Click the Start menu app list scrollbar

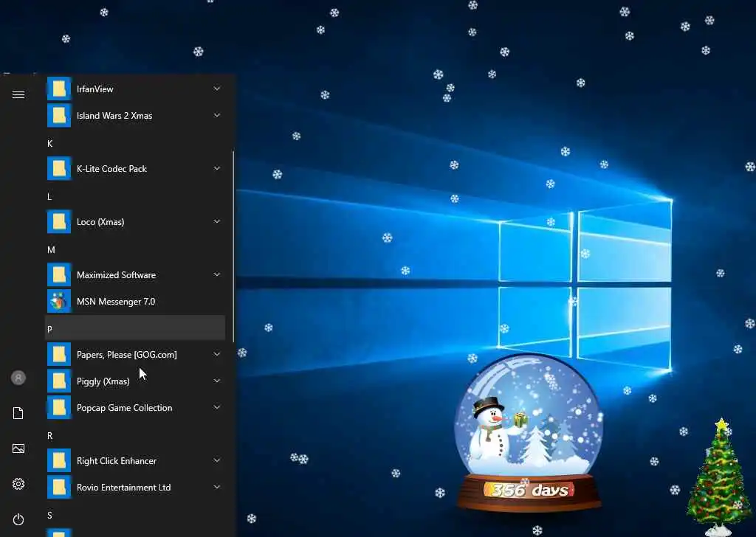coord(233,246)
